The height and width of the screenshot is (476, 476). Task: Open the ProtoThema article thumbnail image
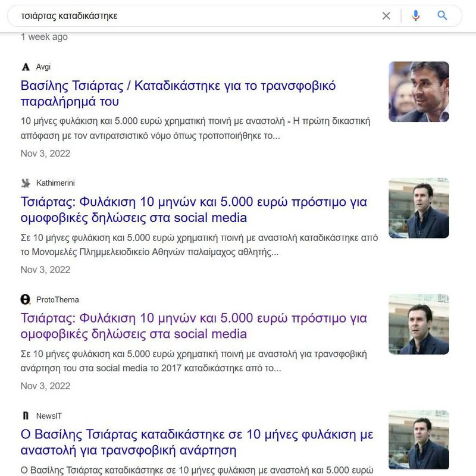click(x=419, y=324)
